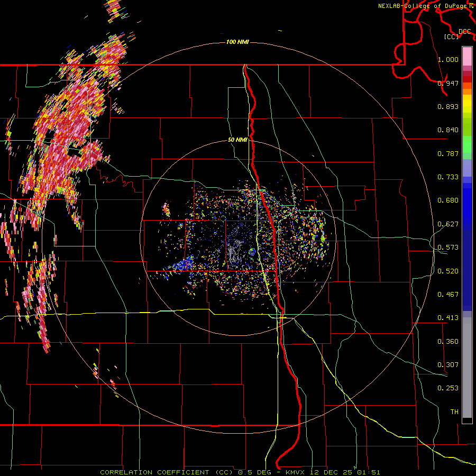Select the 0.253 legend value
Viewport: 476px width, 476px height.
point(448,388)
